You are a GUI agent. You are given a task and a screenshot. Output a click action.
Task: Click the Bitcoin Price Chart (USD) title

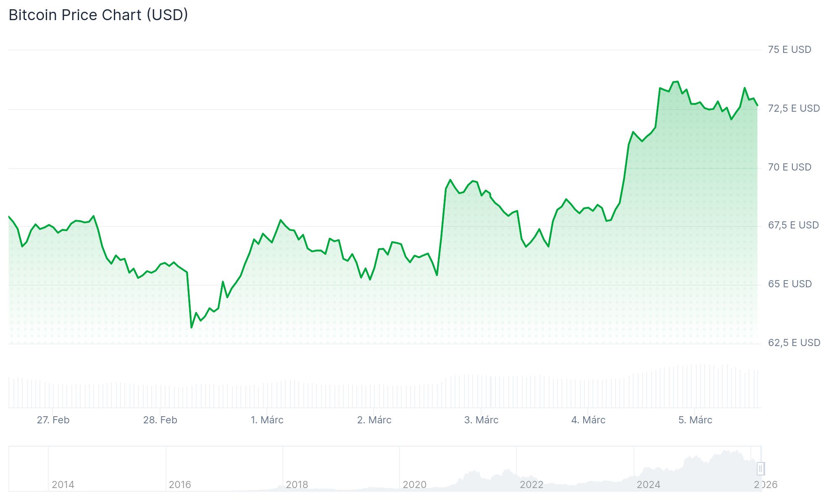[x=98, y=15]
